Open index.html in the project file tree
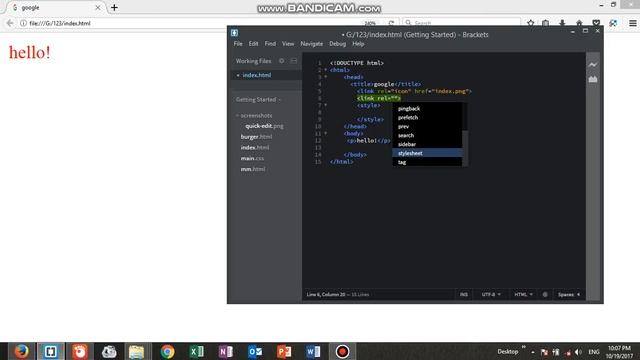The height and width of the screenshot is (360, 640). [255, 147]
